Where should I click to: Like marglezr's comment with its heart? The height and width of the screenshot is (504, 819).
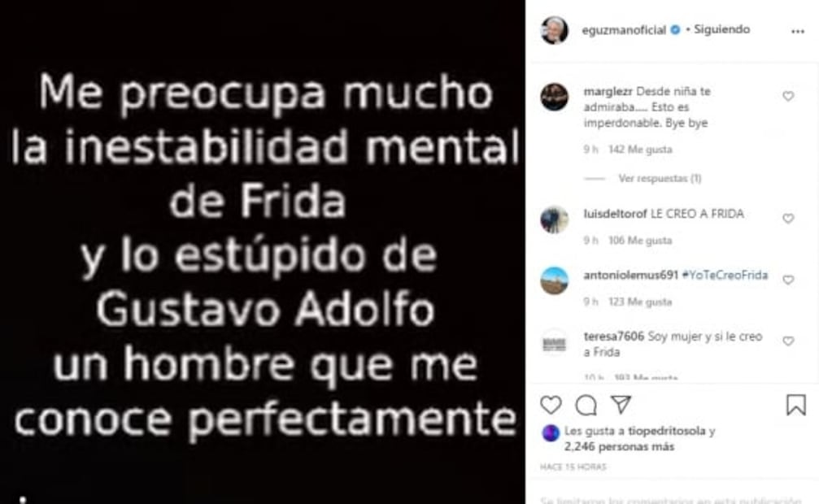pyautogui.click(x=788, y=96)
